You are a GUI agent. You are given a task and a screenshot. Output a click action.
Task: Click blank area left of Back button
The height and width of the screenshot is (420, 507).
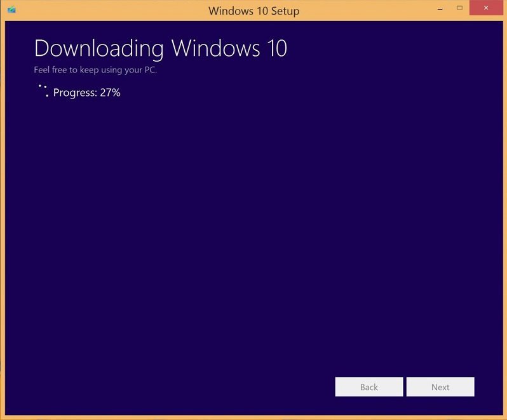191,387
